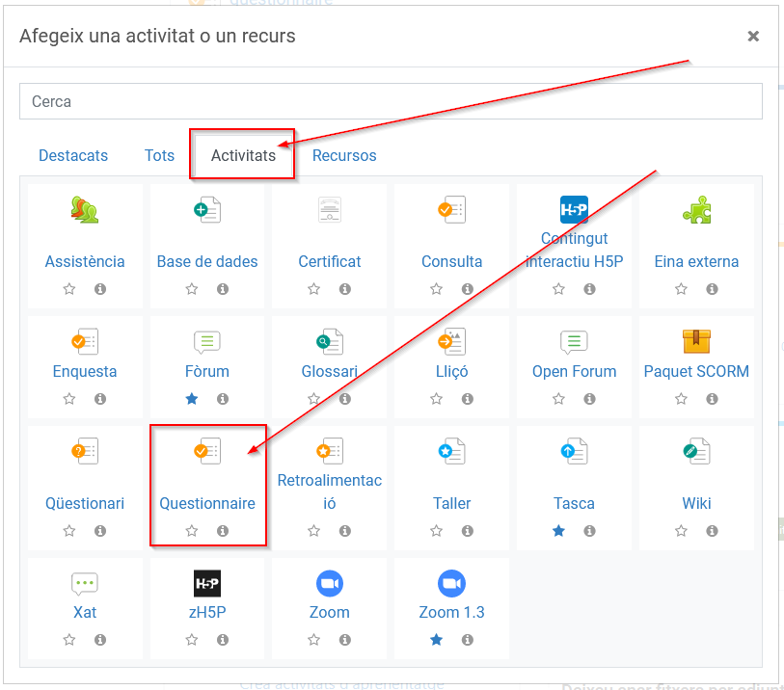The width and height of the screenshot is (784, 690).
Task: Click the Zoom 1.3 camera icon
Action: point(451,583)
